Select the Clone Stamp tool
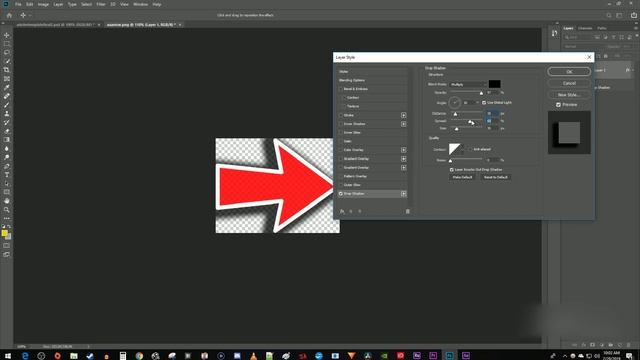640x360 pixels. (7, 113)
